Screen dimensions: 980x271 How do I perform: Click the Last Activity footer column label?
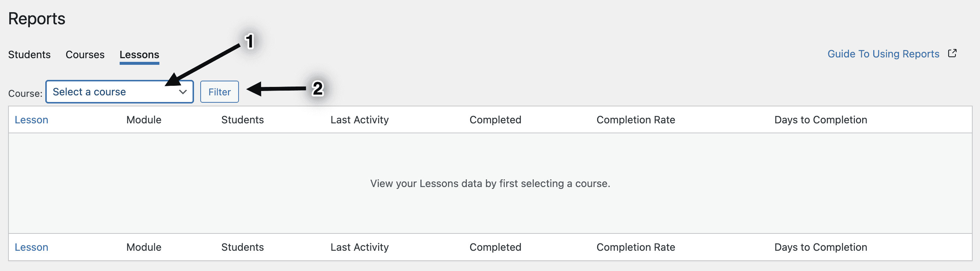click(x=360, y=247)
